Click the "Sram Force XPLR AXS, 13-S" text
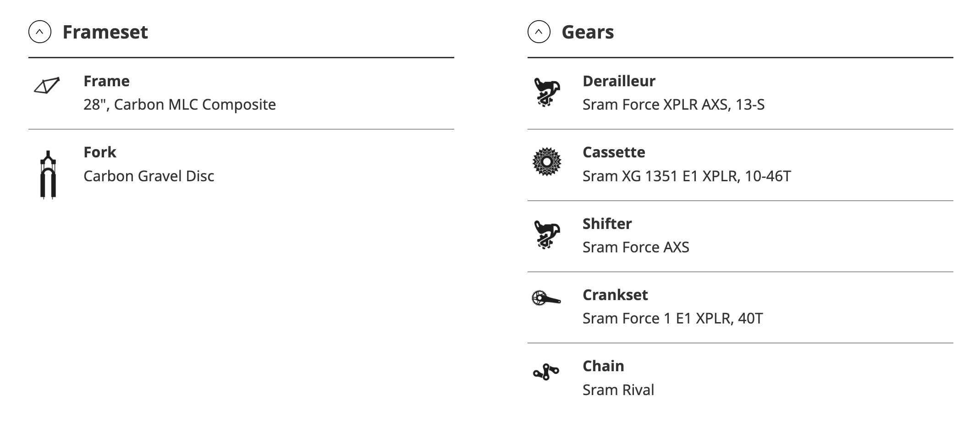 673,105
